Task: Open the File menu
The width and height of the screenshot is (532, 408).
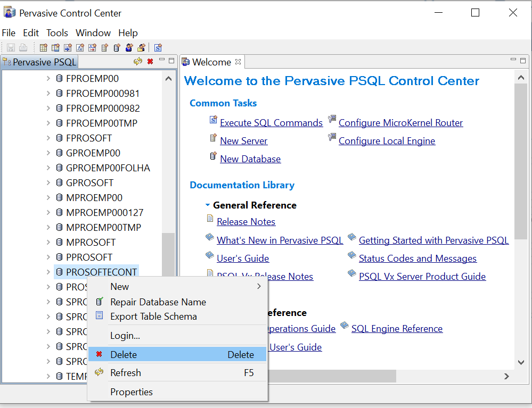Action: [x=9, y=33]
